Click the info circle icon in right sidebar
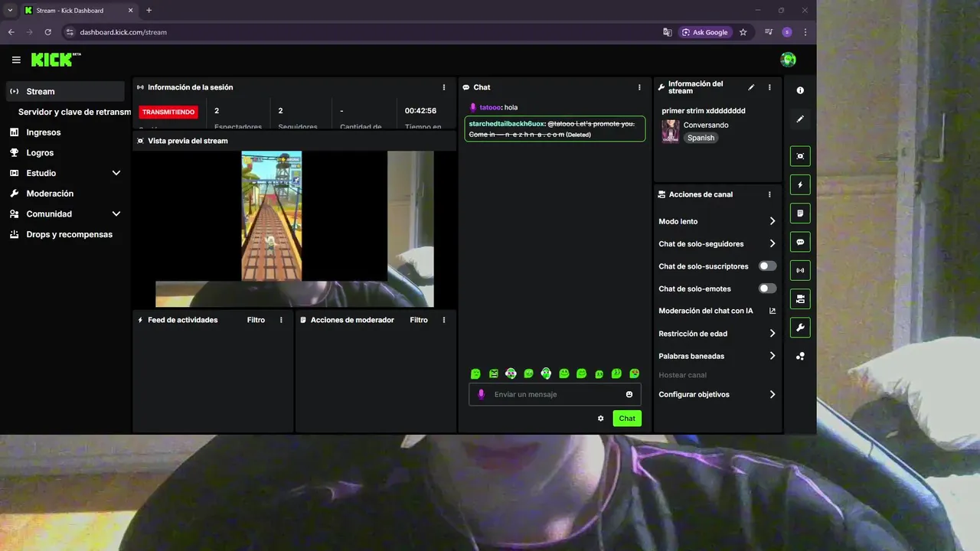Image resolution: width=980 pixels, height=551 pixels. [800, 90]
